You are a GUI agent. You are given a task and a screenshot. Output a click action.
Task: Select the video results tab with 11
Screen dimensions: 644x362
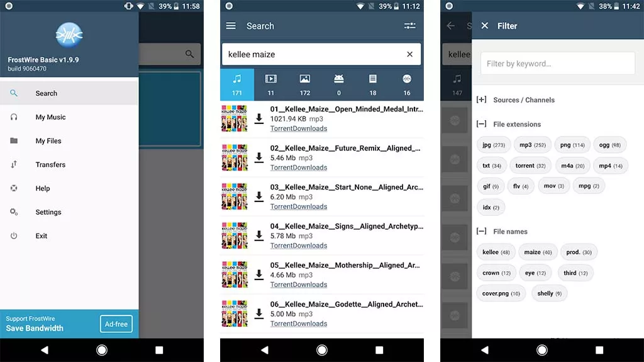[270, 85]
